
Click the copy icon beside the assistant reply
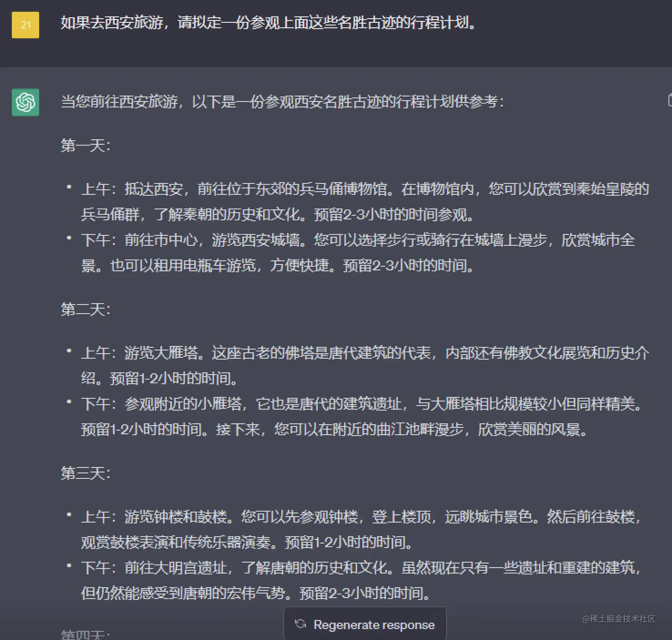click(670, 100)
